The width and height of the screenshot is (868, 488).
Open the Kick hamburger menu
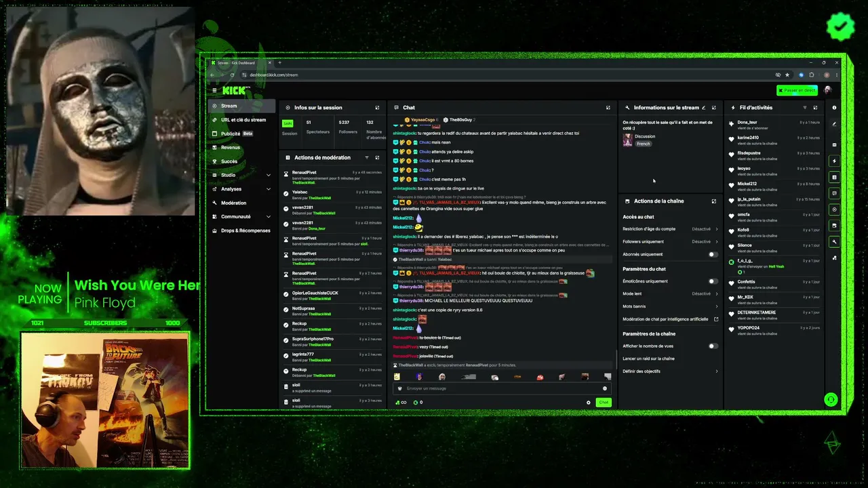click(x=214, y=90)
